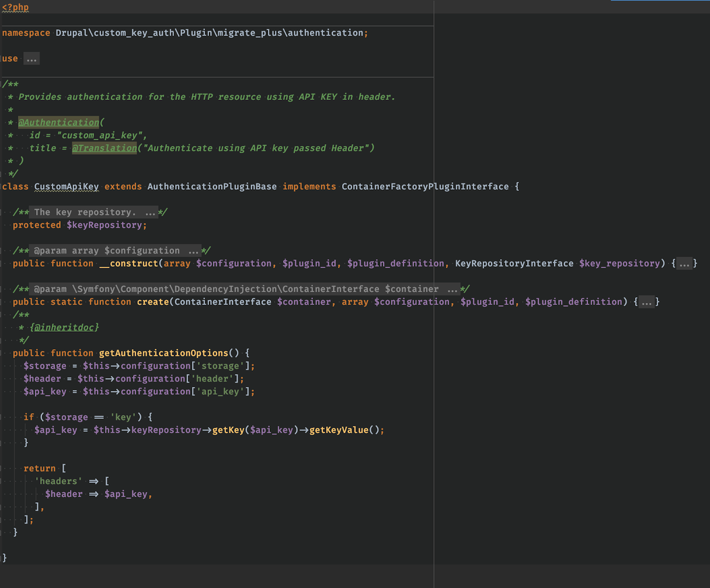Image resolution: width=710 pixels, height=588 pixels.
Task: Click the @Authentication annotation
Action: coord(59,122)
